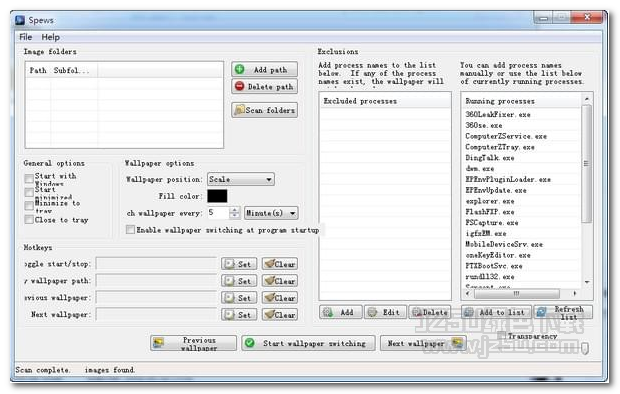The width and height of the screenshot is (620, 394).
Task: Click process list scrollbar up arrow
Action: point(587,98)
